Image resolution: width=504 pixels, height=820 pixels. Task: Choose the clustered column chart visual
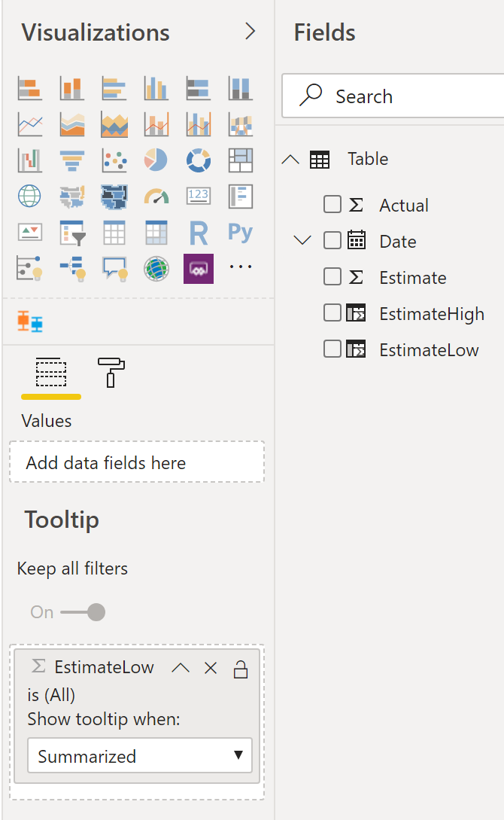156,88
